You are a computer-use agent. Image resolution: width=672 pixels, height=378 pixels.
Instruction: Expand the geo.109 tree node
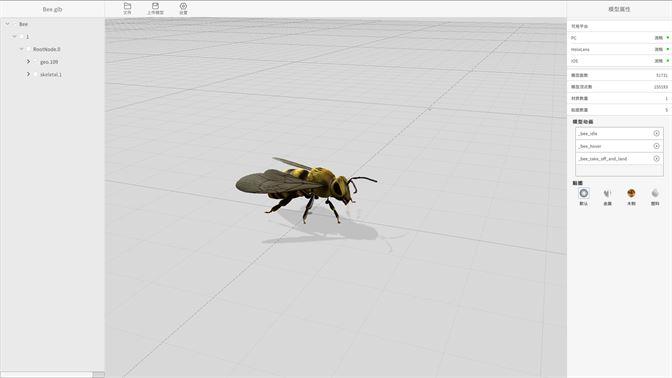click(28, 62)
